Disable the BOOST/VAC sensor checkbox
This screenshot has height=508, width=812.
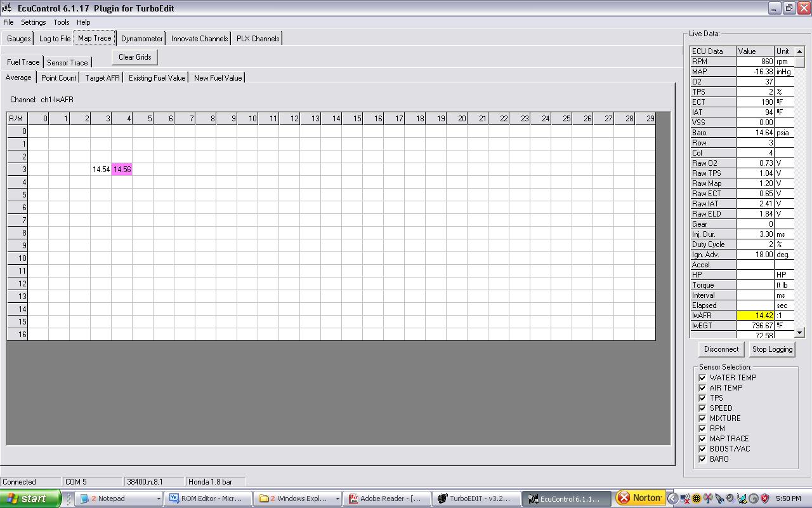point(702,449)
